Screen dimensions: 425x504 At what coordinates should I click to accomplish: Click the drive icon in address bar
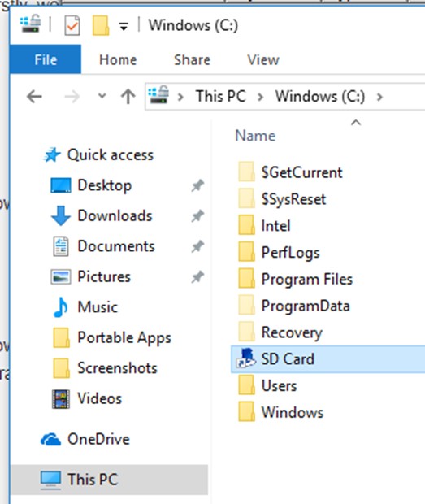click(158, 94)
